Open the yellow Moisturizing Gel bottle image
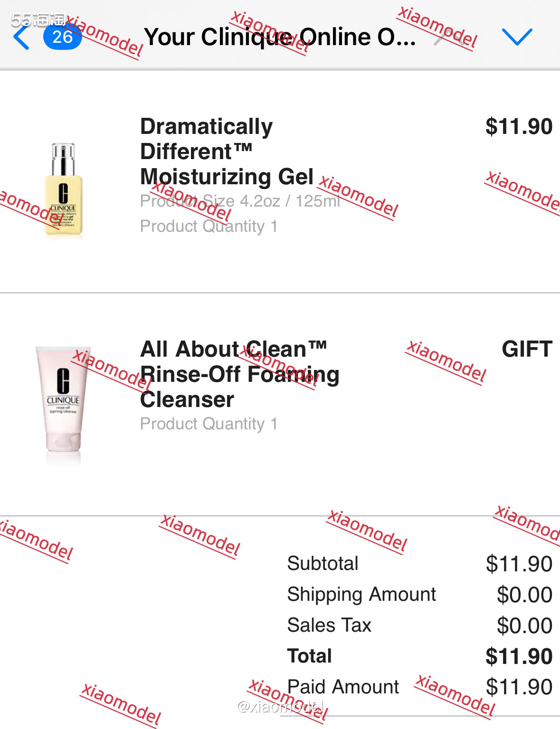 point(63,189)
